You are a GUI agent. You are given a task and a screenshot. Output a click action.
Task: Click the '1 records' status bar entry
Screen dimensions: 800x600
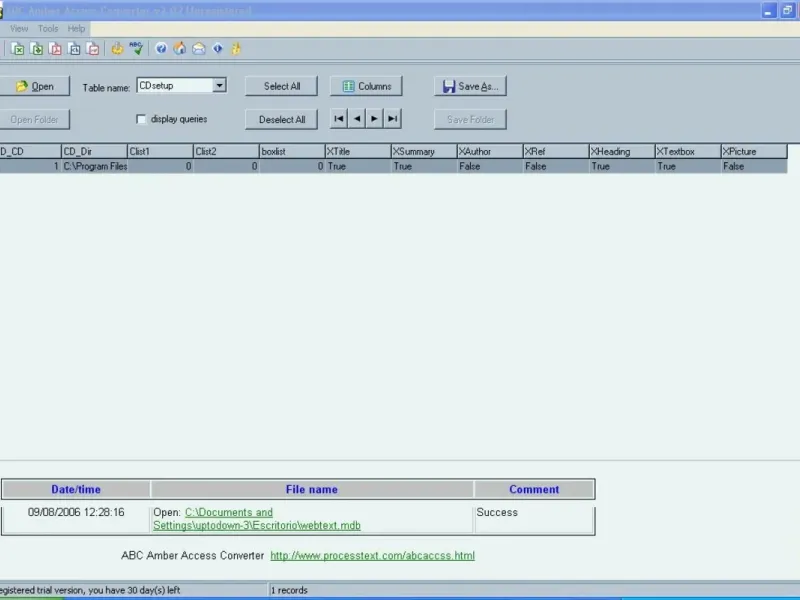click(289, 590)
